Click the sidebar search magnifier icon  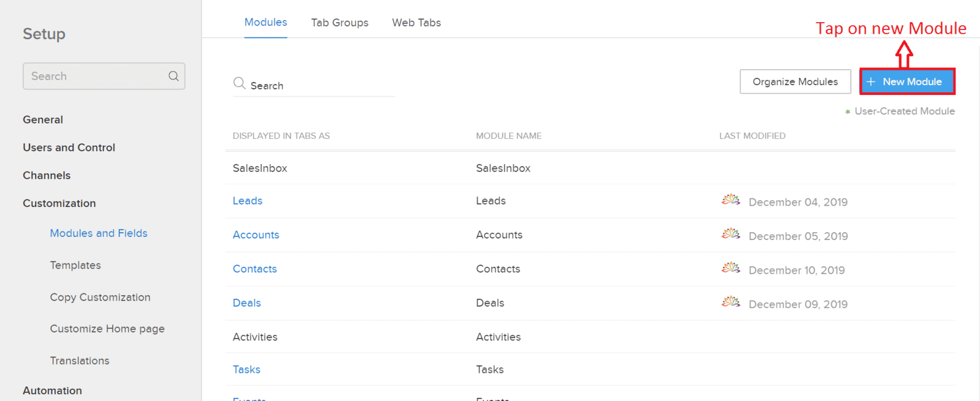(174, 76)
